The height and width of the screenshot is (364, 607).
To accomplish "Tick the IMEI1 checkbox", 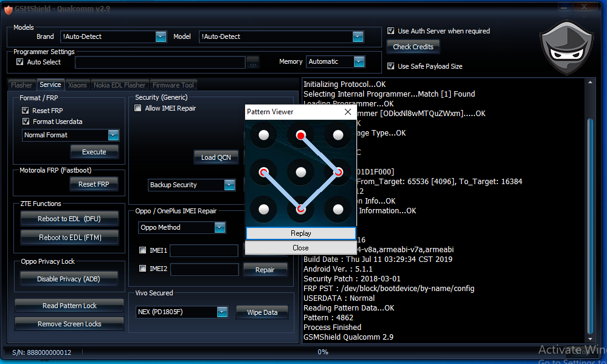I will 142,250.
